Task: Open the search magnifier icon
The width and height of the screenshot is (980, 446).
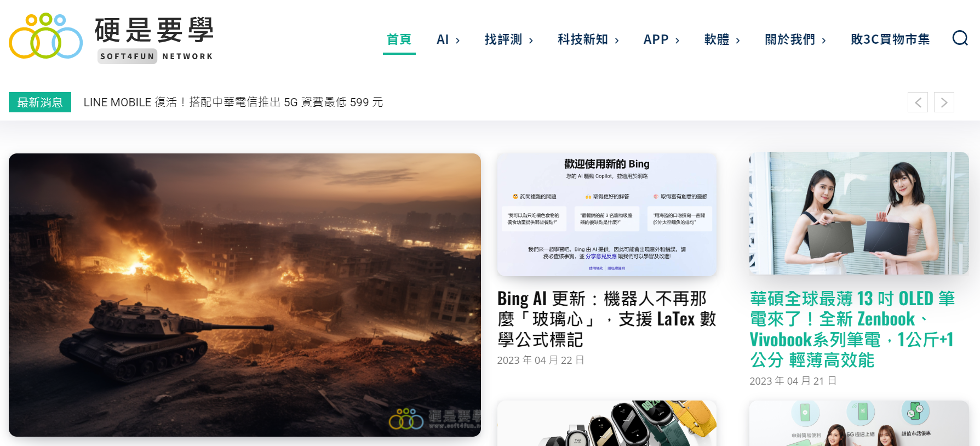Action: point(960,38)
